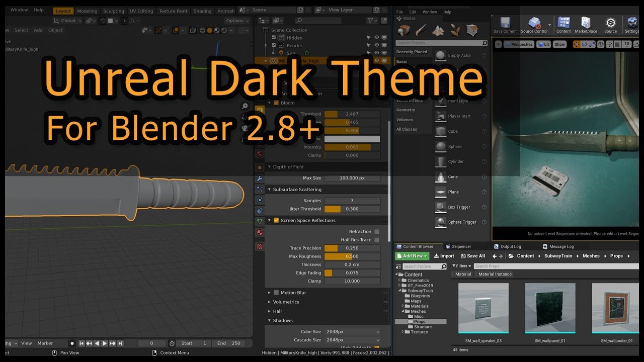Place the Plane actor icon

440,192
